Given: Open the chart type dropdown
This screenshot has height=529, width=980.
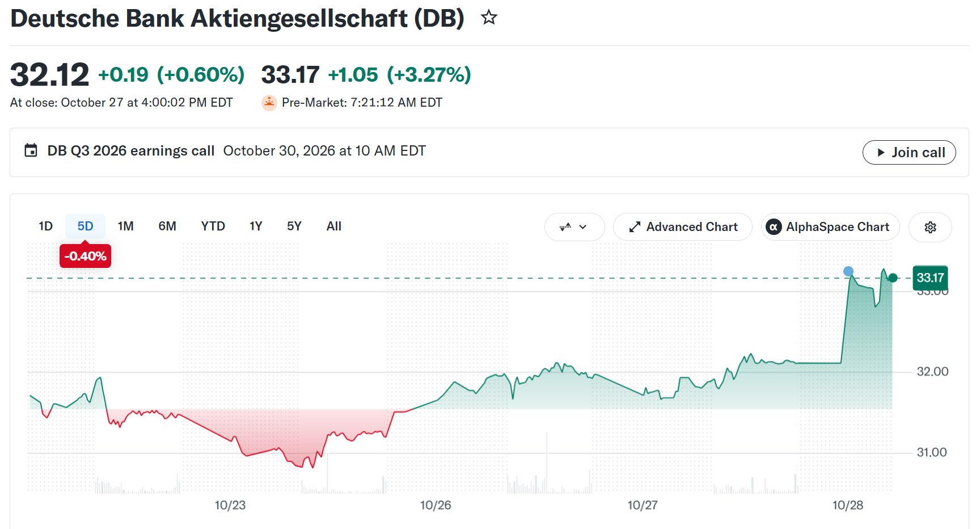Looking at the screenshot, I should coord(574,227).
